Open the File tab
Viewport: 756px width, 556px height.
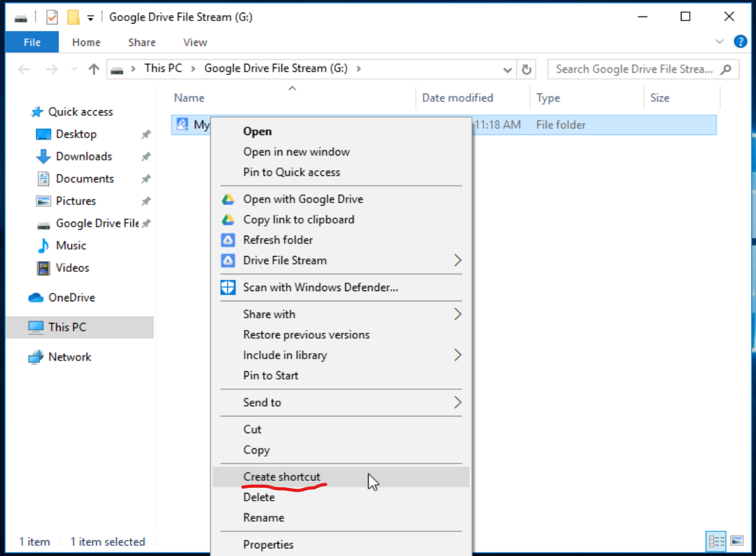coord(32,43)
